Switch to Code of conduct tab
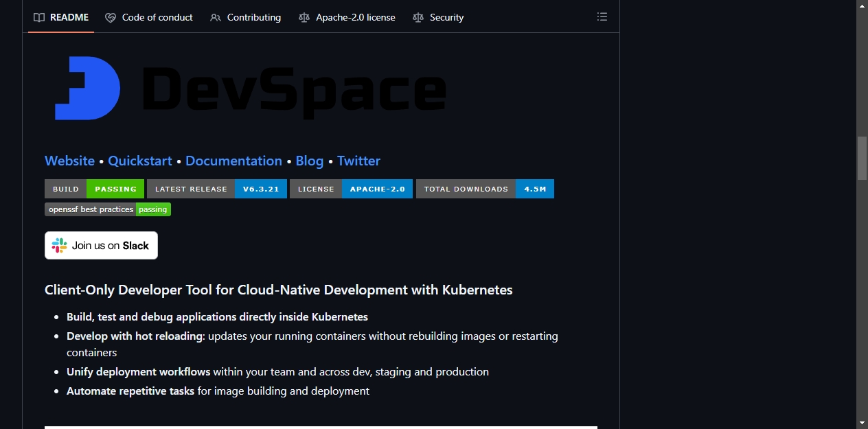Viewport: 868px width, 429px height. point(149,17)
